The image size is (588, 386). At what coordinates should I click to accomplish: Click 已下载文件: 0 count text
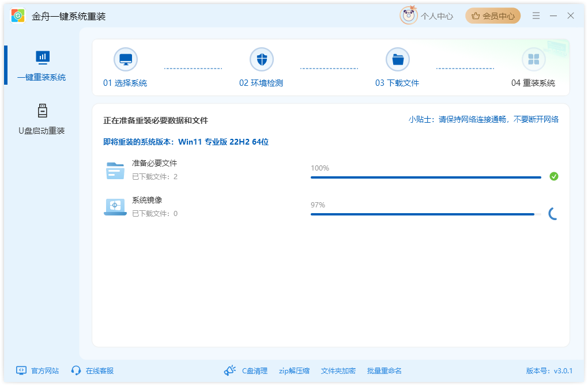(x=155, y=214)
